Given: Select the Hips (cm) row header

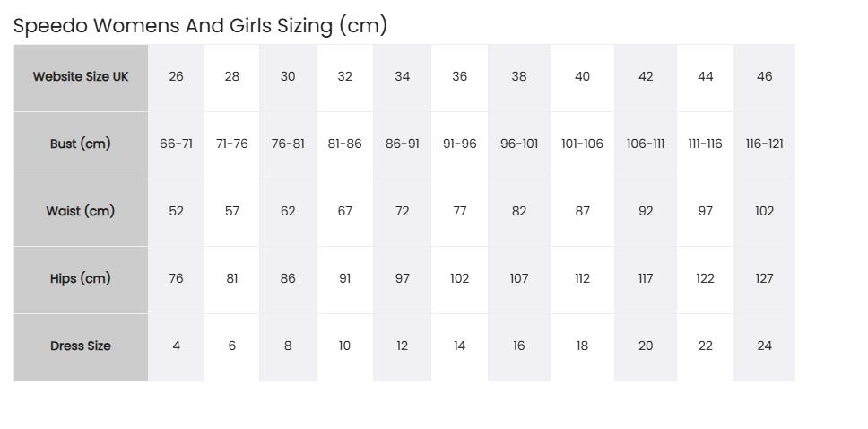Looking at the screenshot, I should click(x=81, y=280).
